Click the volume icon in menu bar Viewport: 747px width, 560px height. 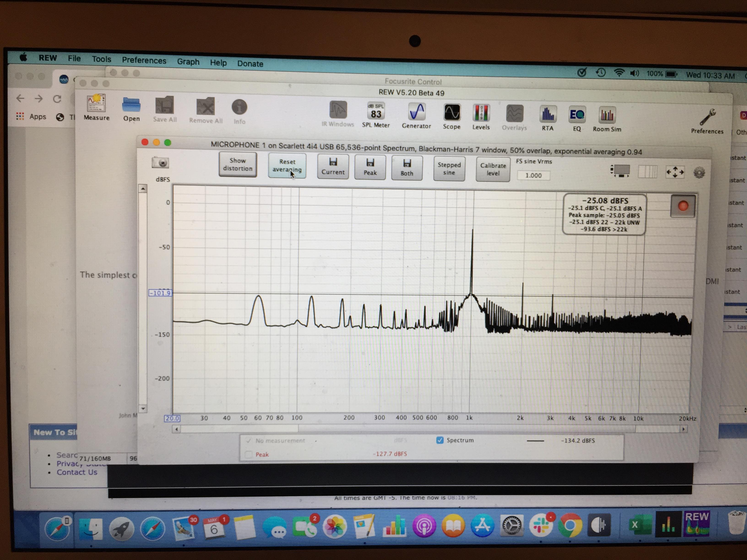[635, 73]
